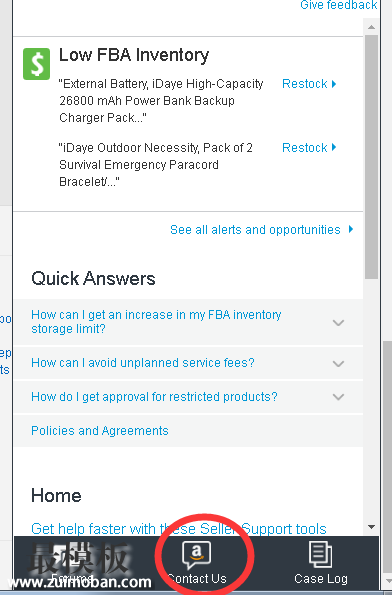Expand unplanned service fees answer chevron
This screenshot has width=392, height=595.
click(338, 364)
